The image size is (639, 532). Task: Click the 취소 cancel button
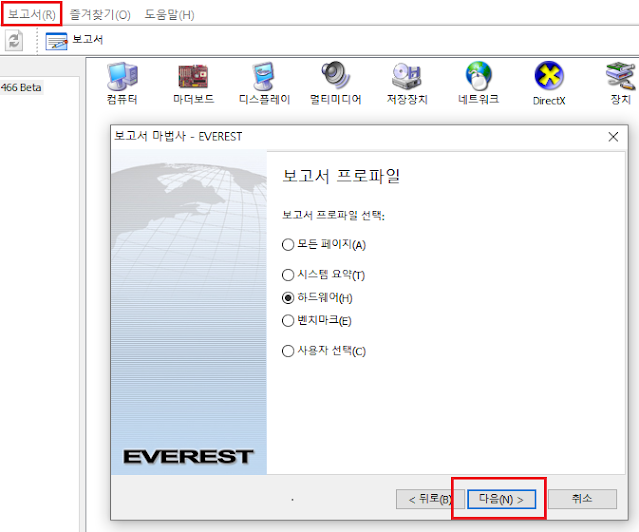(x=582, y=499)
